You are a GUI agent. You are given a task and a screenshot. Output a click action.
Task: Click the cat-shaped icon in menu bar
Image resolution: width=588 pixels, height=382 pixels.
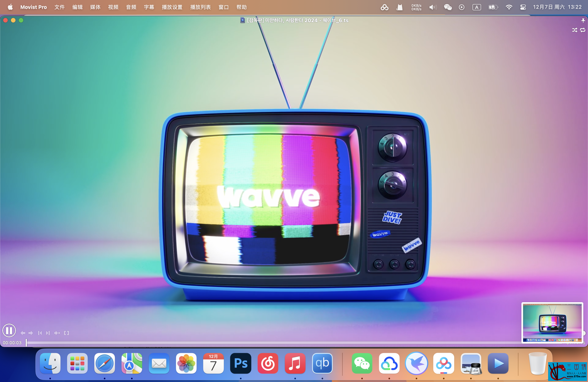point(400,7)
